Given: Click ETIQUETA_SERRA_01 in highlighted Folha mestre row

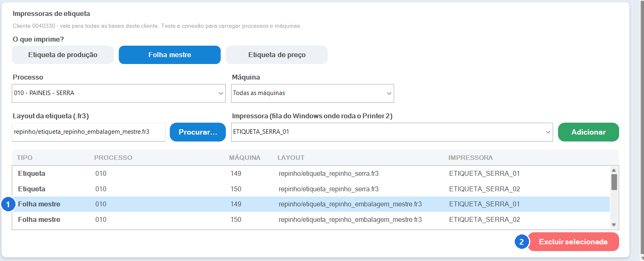Looking at the screenshot, I should (485, 204).
